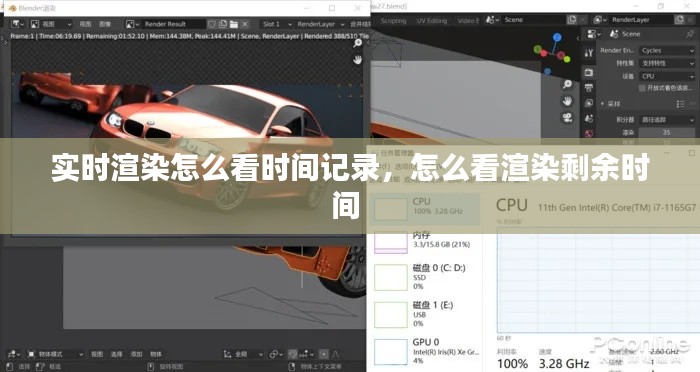Toggle proportional editing icon in viewport header
Viewport: 700px width, 372px height.
point(324,354)
